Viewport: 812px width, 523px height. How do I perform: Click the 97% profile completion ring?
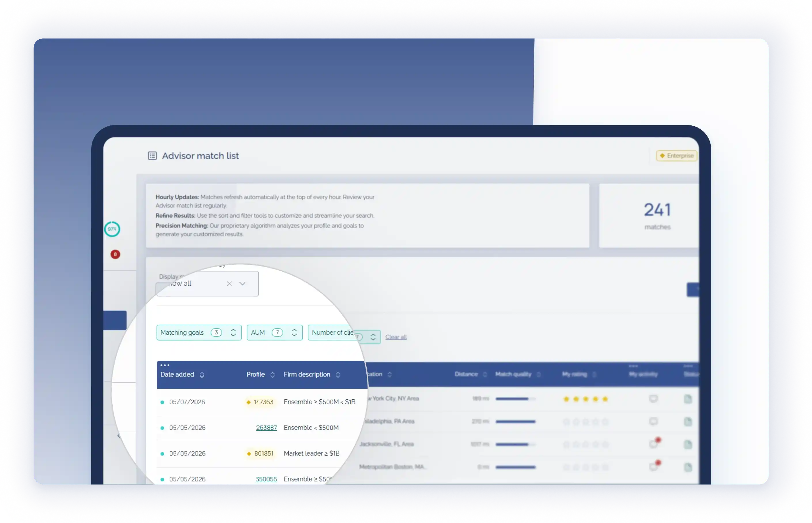point(112,229)
